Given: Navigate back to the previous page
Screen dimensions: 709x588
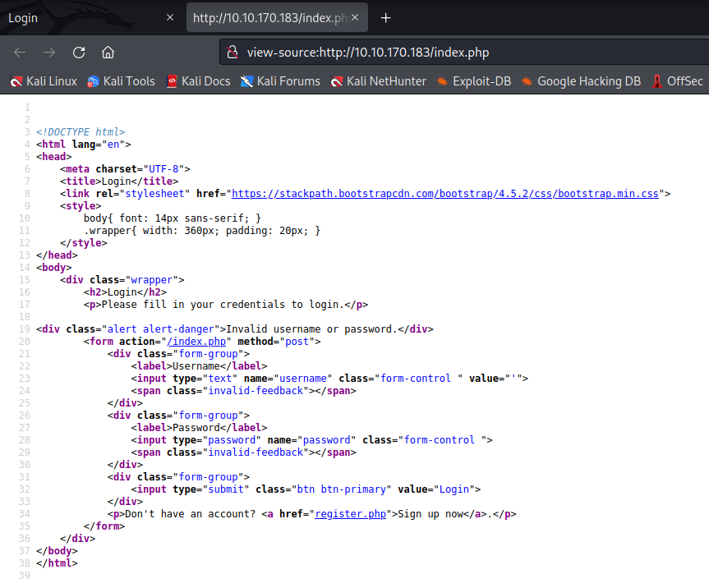Looking at the screenshot, I should [20, 51].
